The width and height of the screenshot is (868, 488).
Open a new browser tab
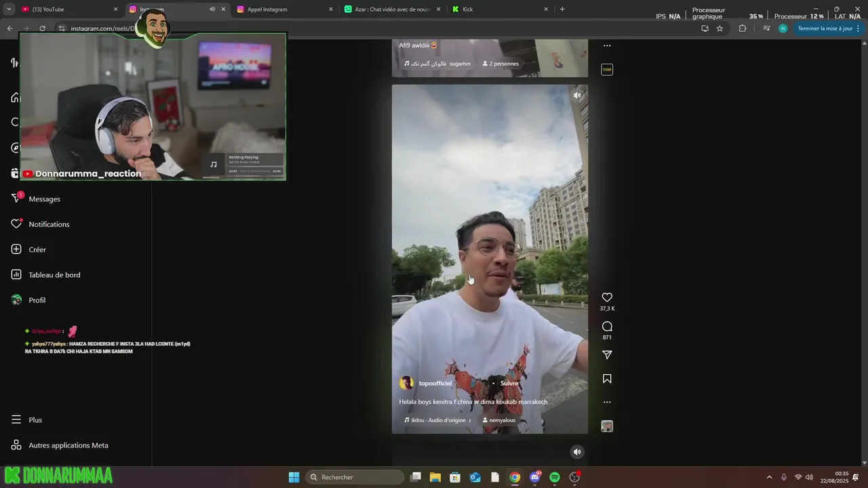tap(562, 9)
